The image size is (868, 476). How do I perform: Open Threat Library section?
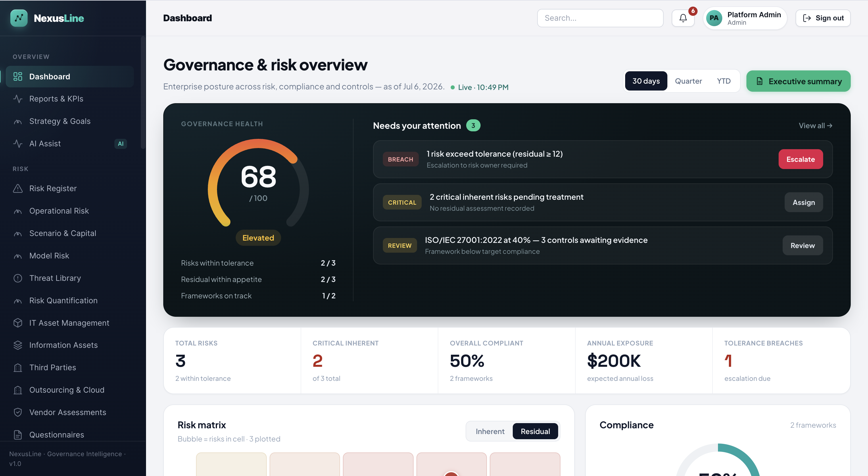(70, 278)
